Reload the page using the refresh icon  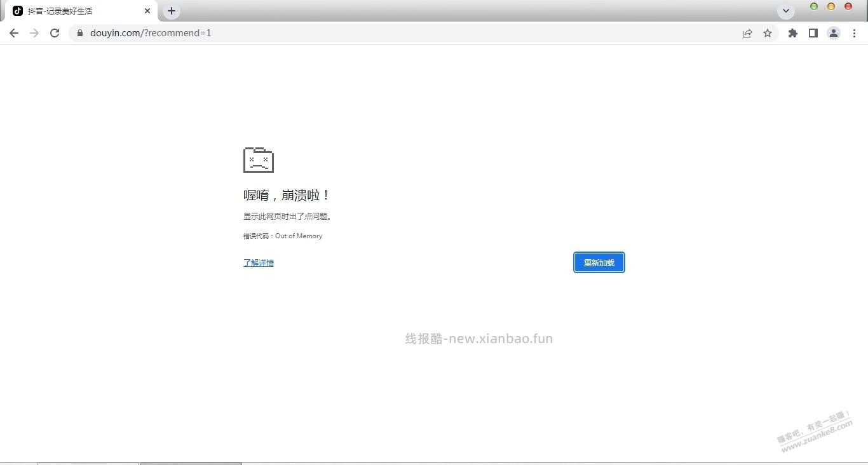point(55,33)
